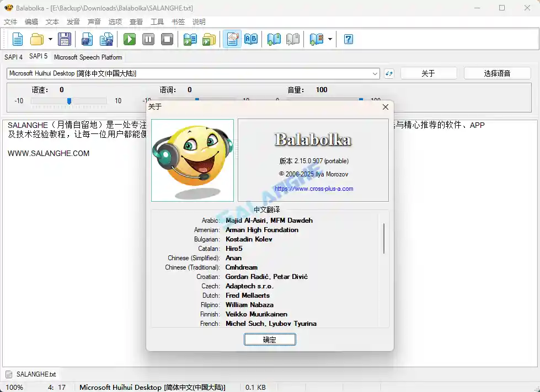The width and height of the screenshot is (540, 392).
Task: Open the dropdown arrow beside folder icon
Action: coord(50,39)
